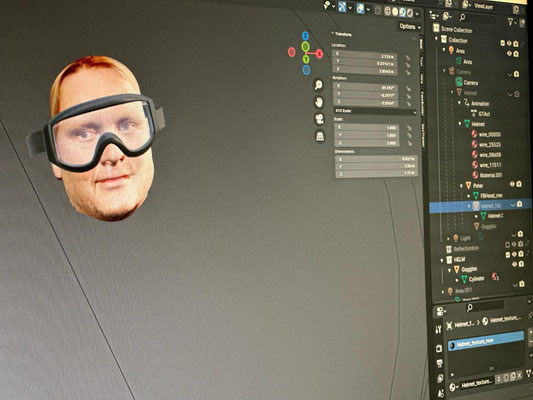Image resolution: width=533 pixels, height=400 pixels.
Task: Click the red X axis on navigation gizmo
Action: (x=319, y=54)
